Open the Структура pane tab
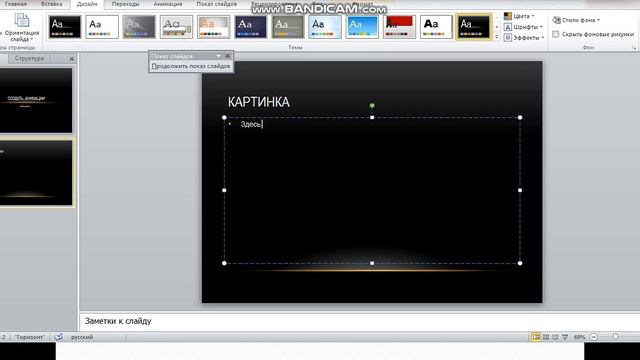The width and height of the screenshot is (640, 360). point(29,58)
